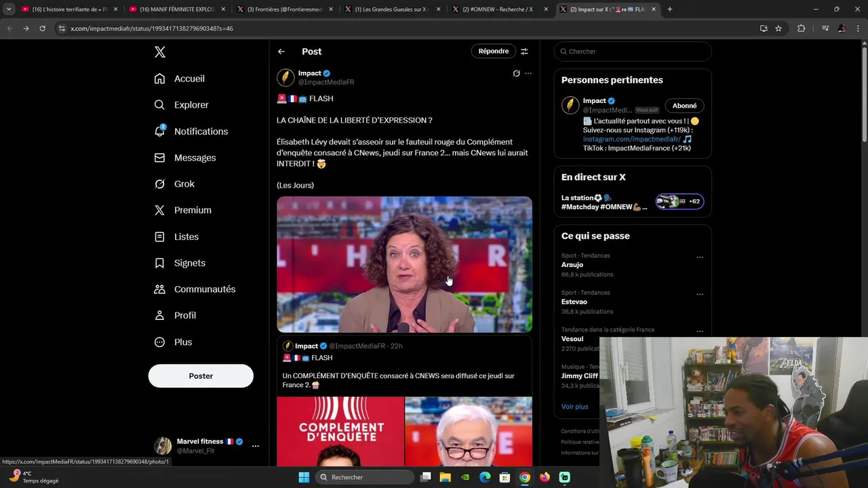Open the Complément d'enquête quoted image
The image size is (868, 488).
pyautogui.click(x=340, y=432)
